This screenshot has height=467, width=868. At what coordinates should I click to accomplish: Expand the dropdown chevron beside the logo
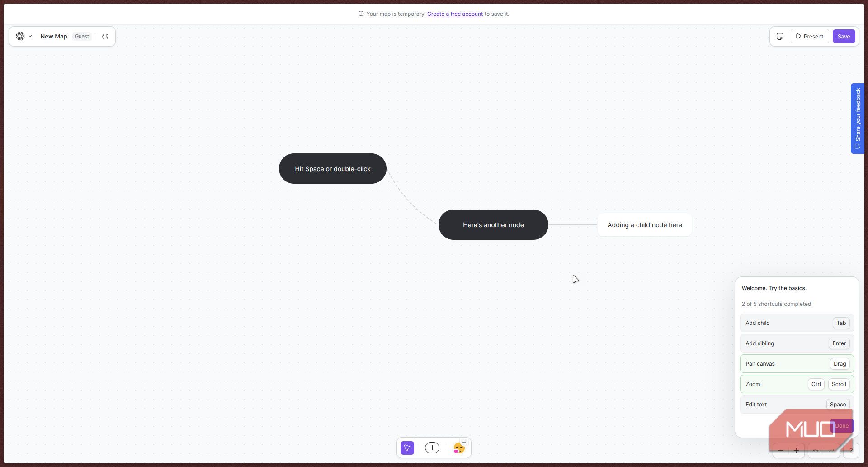pyautogui.click(x=30, y=36)
